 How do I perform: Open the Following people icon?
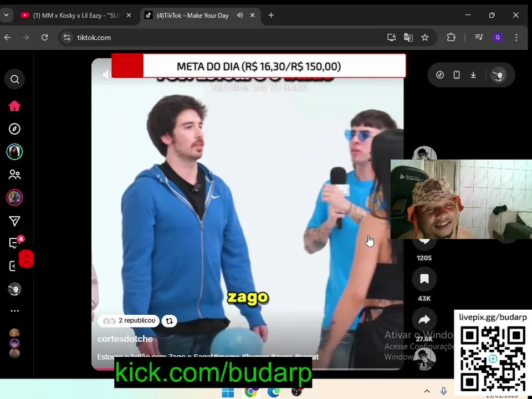point(14,175)
